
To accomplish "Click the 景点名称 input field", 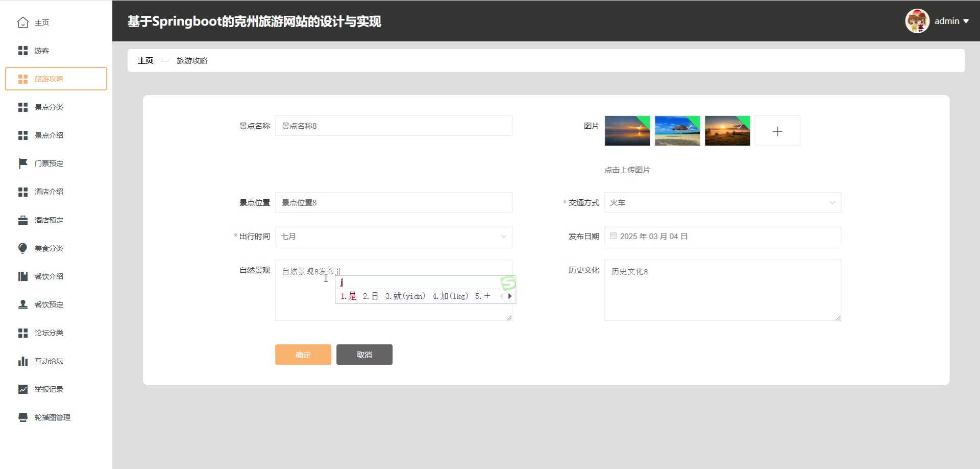I will coord(393,126).
